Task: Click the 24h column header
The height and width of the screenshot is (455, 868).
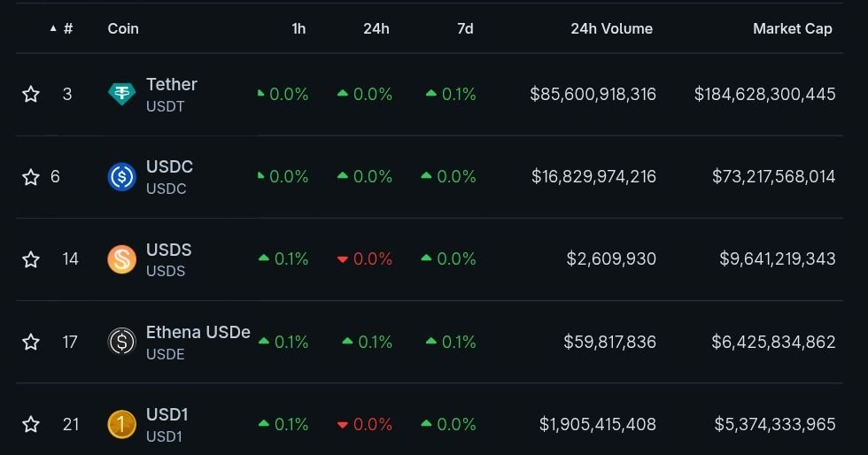Action: (x=376, y=28)
